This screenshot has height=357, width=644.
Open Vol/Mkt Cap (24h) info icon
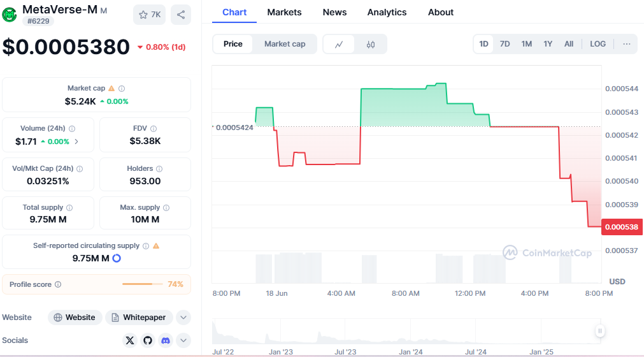pyautogui.click(x=80, y=169)
